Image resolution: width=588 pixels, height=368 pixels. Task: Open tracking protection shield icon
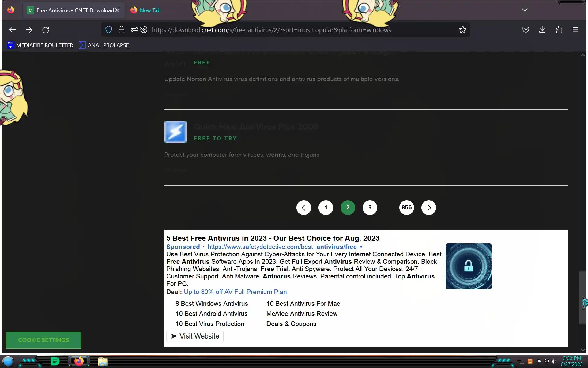pos(109,30)
